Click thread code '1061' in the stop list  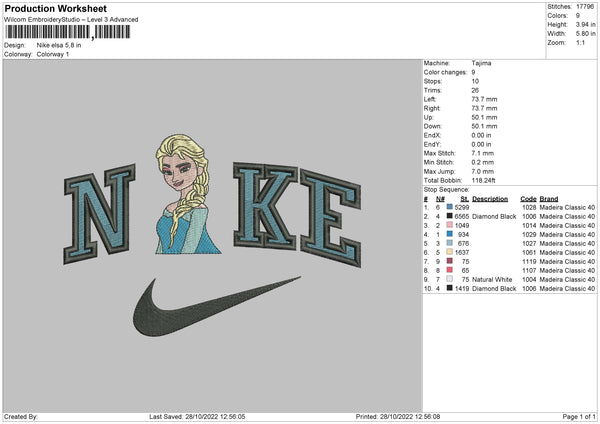click(x=529, y=252)
